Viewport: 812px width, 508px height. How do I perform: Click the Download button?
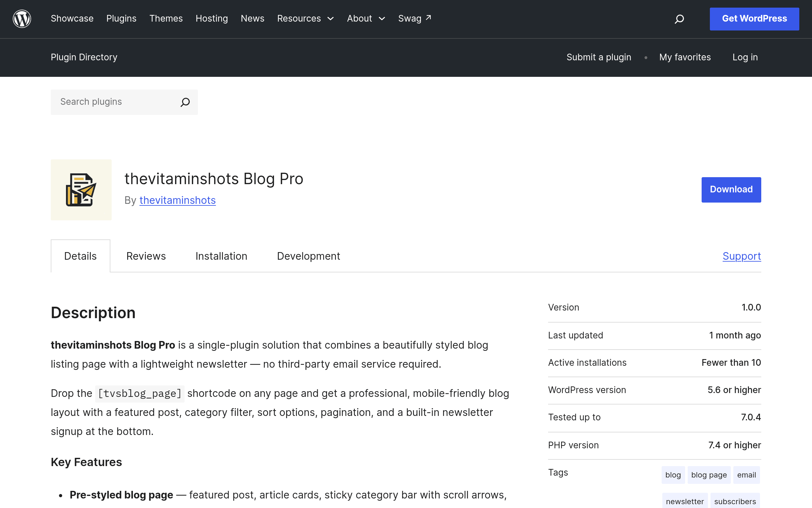[x=731, y=190]
